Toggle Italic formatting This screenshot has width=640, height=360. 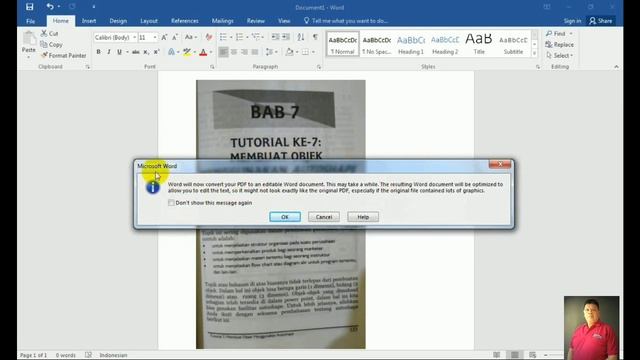pyautogui.click(x=109, y=52)
